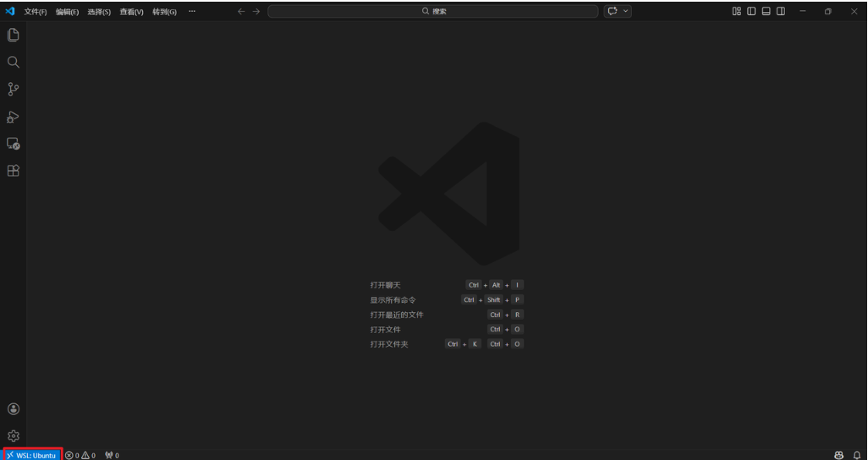Open Copilot status icon in status bar
The image size is (868, 460).
[838, 455]
